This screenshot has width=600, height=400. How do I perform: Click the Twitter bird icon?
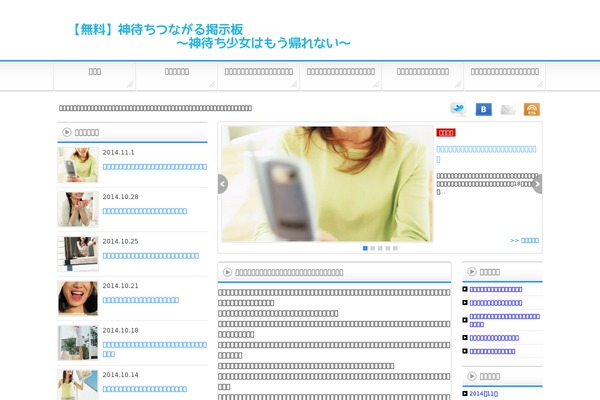(x=458, y=109)
